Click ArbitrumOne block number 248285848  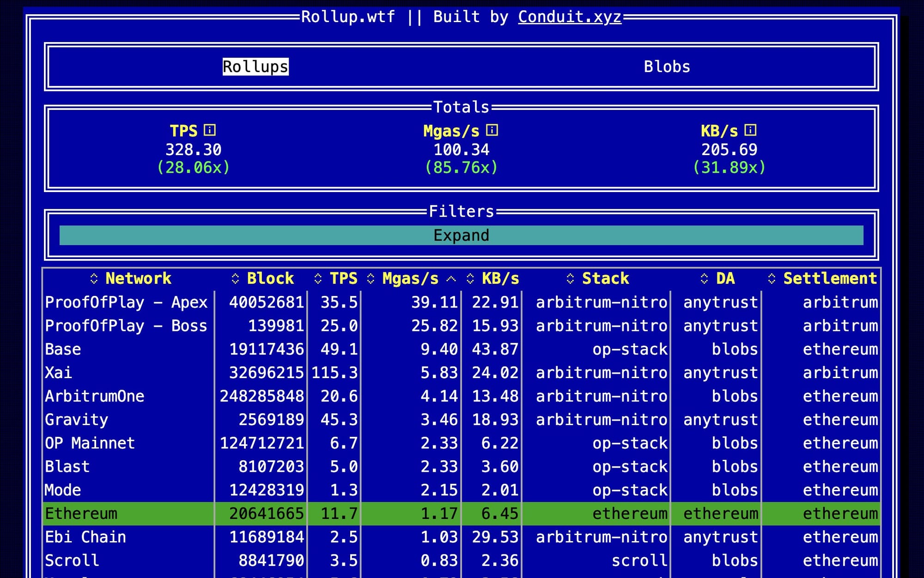(x=262, y=396)
